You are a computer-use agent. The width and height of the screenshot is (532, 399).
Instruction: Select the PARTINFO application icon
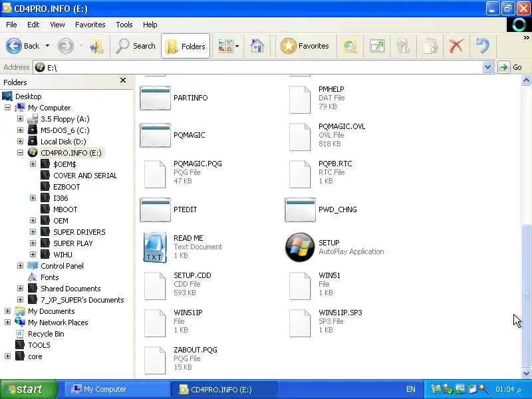155,98
